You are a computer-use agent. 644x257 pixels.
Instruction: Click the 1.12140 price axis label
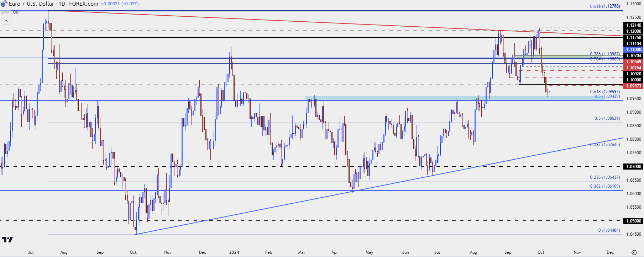click(x=634, y=25)
